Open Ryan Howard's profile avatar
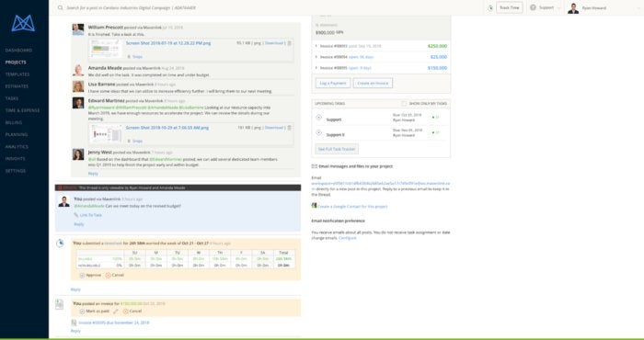644x340 pixels. pos(573,8)
